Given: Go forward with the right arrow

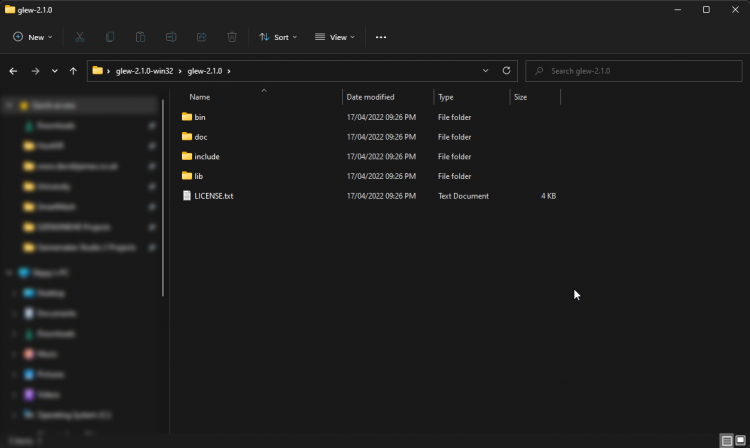Looking at the screenshot, I should click(x=35, y=71).
